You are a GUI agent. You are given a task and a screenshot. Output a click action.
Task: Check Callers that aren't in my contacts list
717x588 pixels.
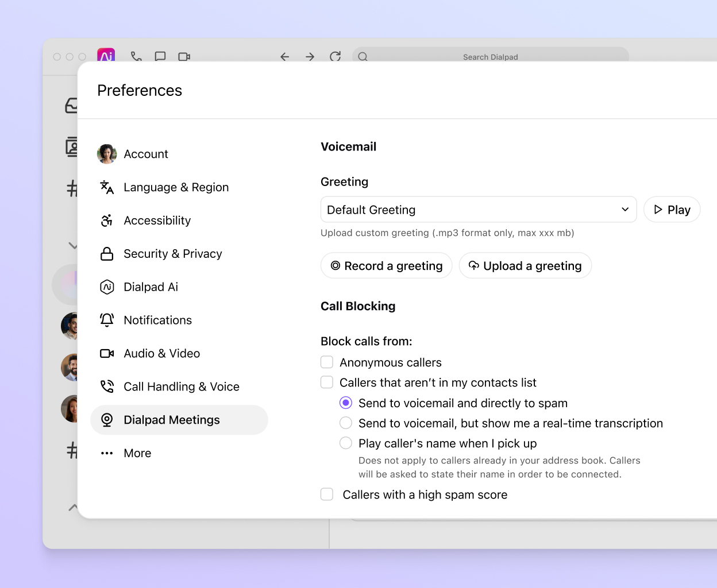point(326,382)
